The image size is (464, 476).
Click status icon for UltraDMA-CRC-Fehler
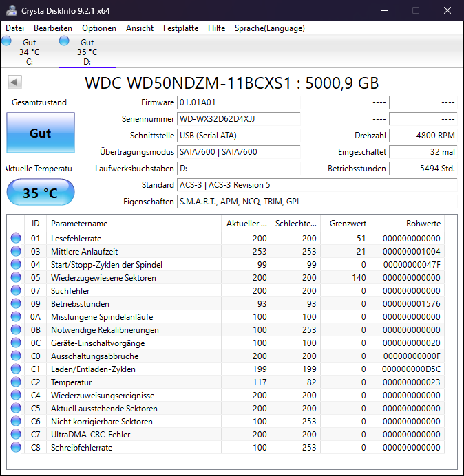pyautogui.click(x=16, y=434)
